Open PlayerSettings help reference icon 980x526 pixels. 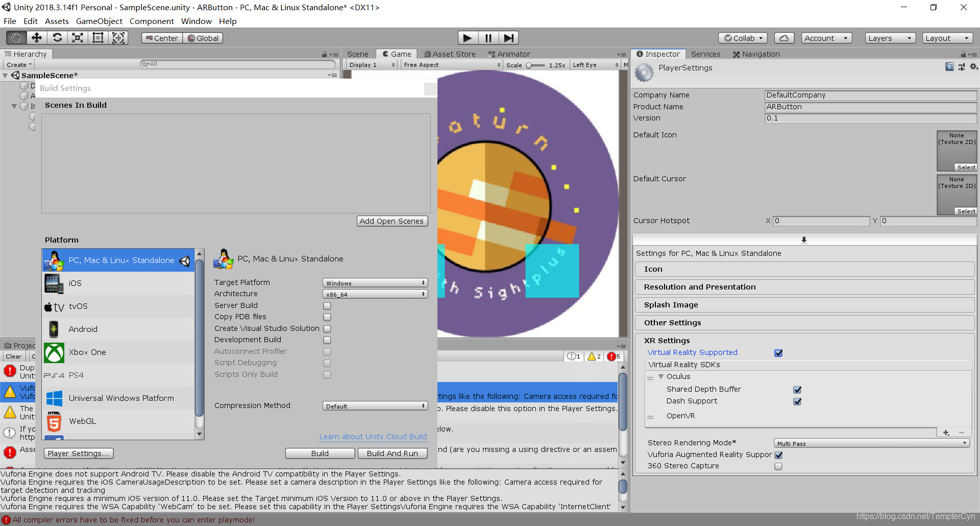click(949, 67)
